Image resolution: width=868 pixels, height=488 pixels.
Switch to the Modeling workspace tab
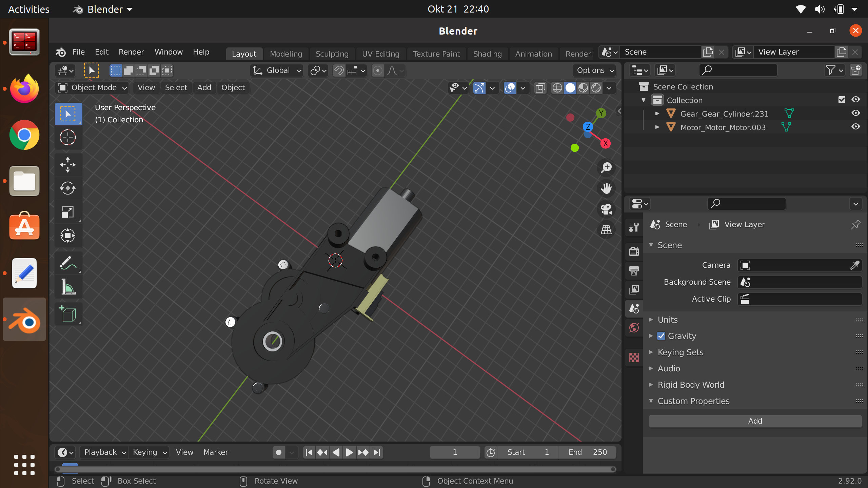[x=286, y=54]
